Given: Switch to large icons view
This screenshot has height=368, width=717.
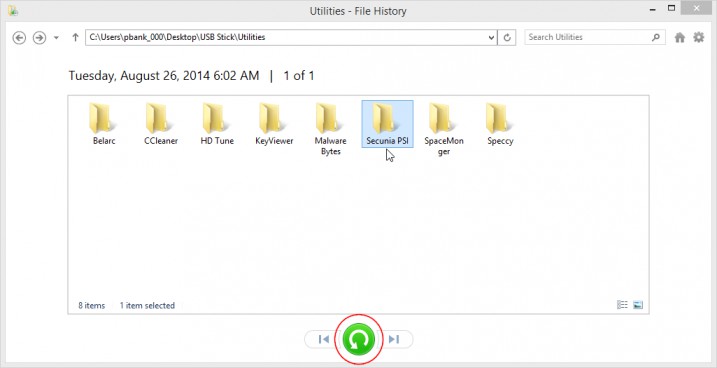Looking at the screenshot, I should pos(638,305).
